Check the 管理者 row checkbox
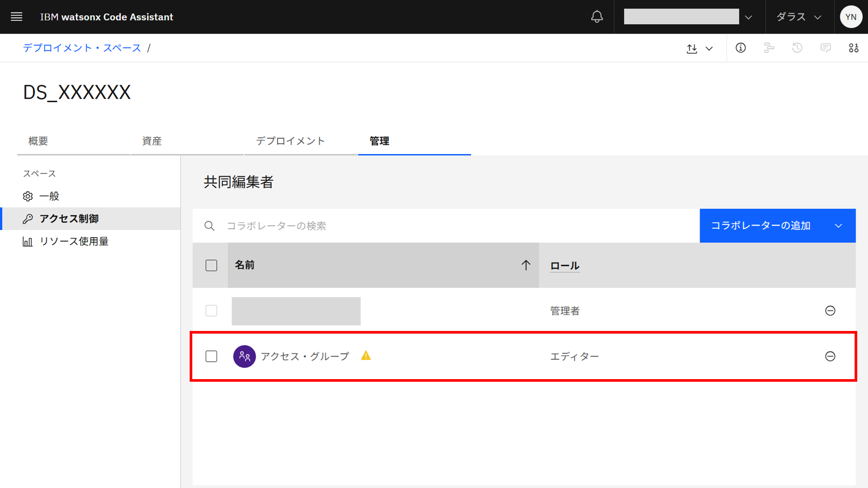This screenshot has height=488, width=868. point(211,311)
